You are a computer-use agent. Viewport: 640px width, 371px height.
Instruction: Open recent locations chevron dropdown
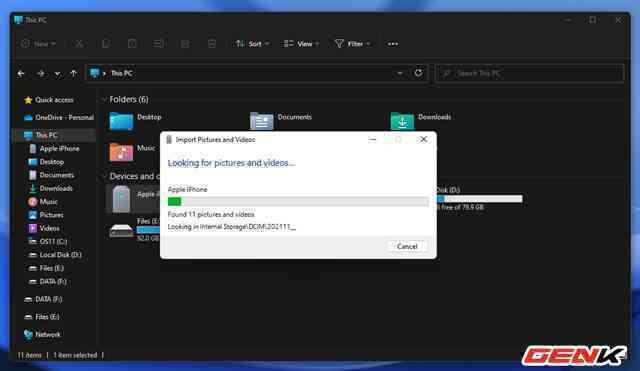[58, 73]
